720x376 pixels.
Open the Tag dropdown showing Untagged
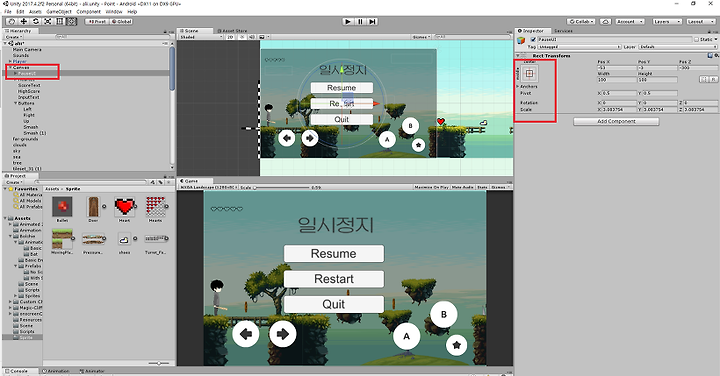coord(579,47)
